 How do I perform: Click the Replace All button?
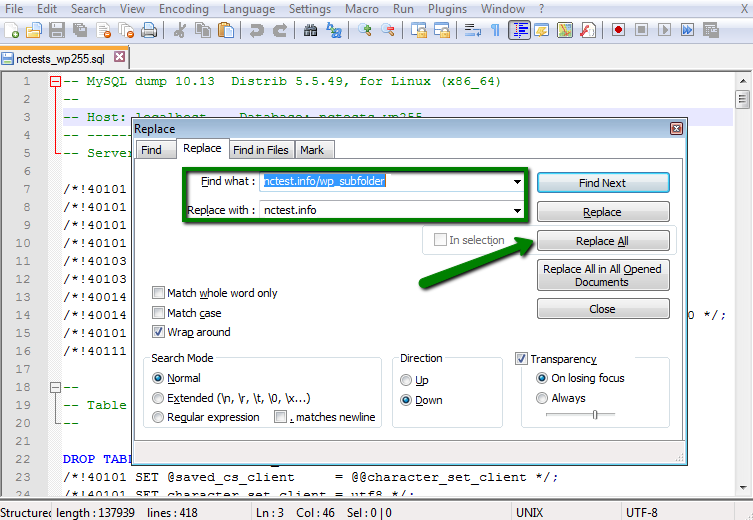click(x=602, y=241)
